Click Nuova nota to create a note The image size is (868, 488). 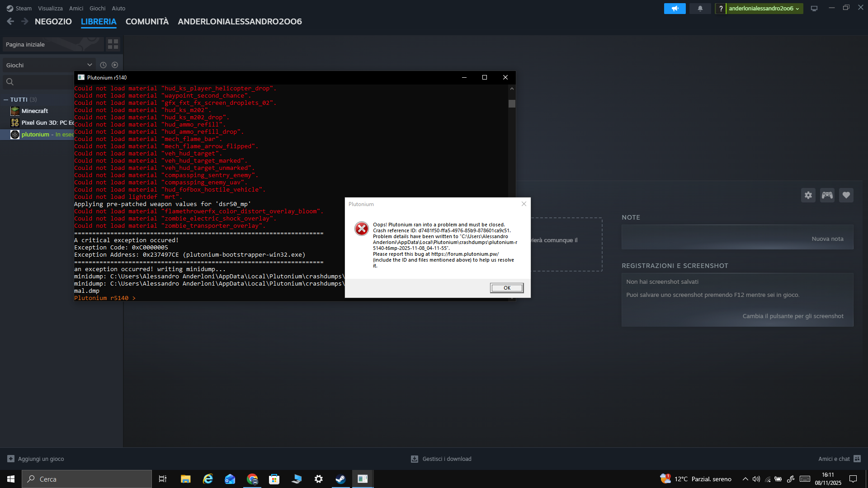(x=827, y=239)
